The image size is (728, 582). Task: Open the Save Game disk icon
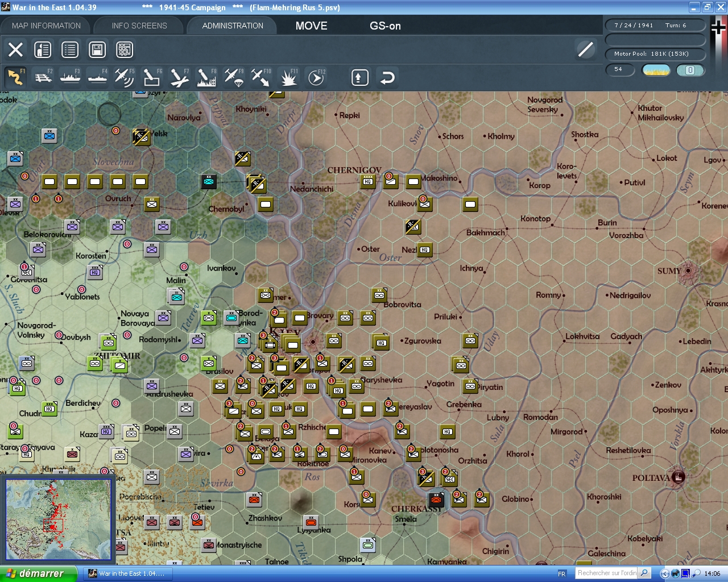click(x=97, y=49)
